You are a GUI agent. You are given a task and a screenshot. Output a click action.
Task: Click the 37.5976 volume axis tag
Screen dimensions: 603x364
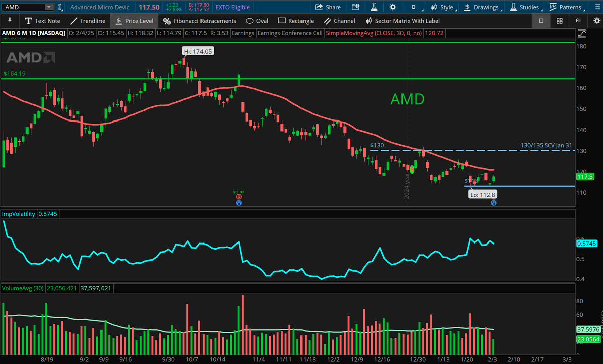click(x=588, y=330)
